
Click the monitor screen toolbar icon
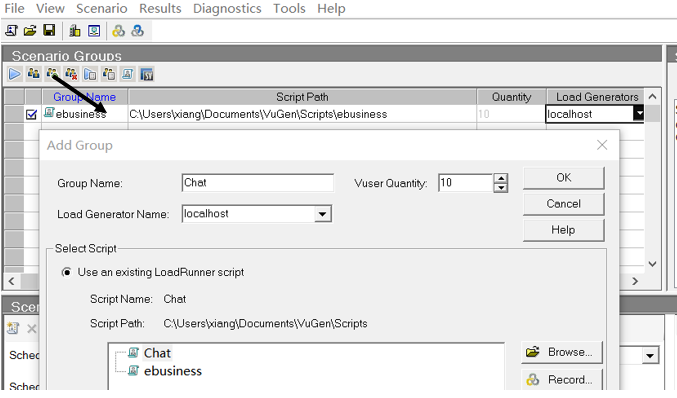click(94, 31)
